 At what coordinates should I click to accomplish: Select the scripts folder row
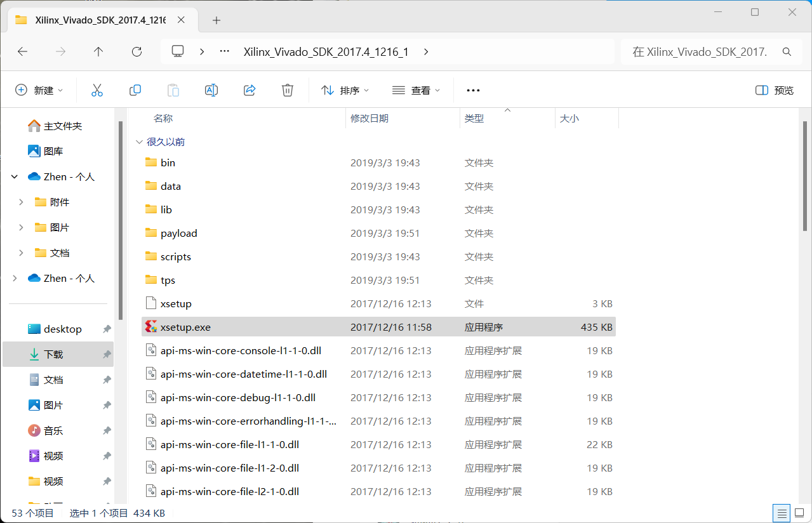tap(378, 256)
